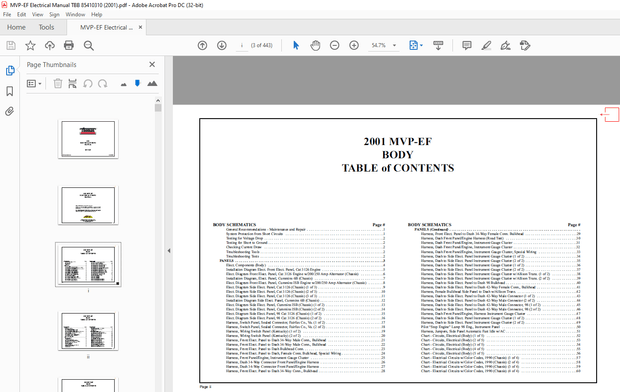
Task: Go to next page arrow
Action: (x=222, y=45)
